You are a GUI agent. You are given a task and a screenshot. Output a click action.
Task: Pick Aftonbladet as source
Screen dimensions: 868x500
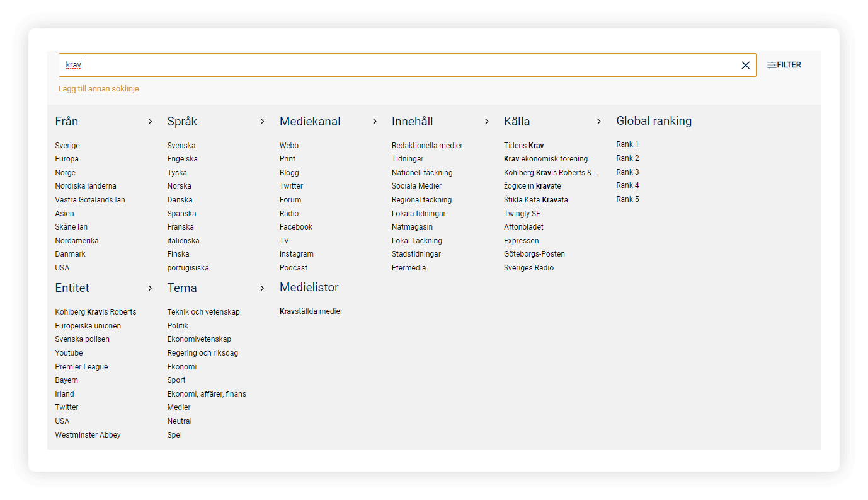click(523, 227)
